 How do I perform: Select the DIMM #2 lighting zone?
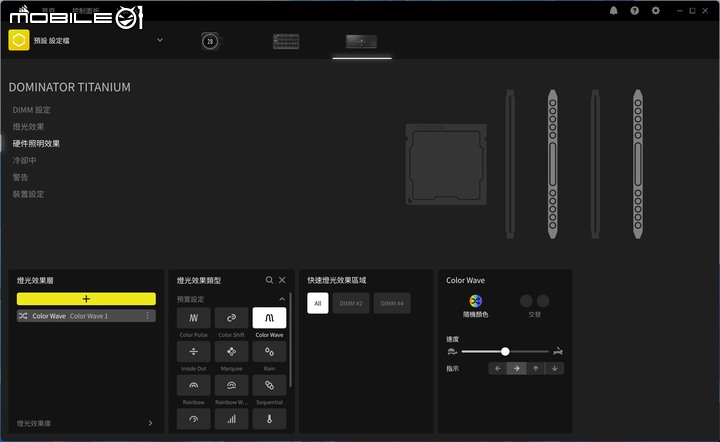(x=351, y=303)
